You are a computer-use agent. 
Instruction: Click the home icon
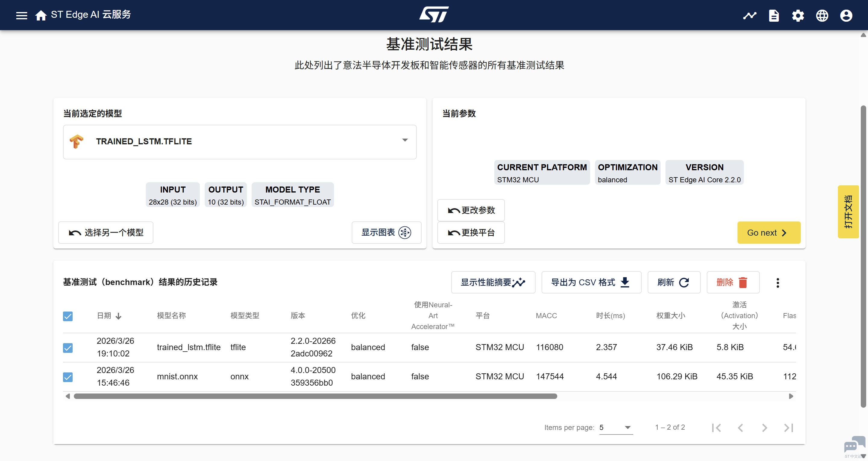coord(41,15)
